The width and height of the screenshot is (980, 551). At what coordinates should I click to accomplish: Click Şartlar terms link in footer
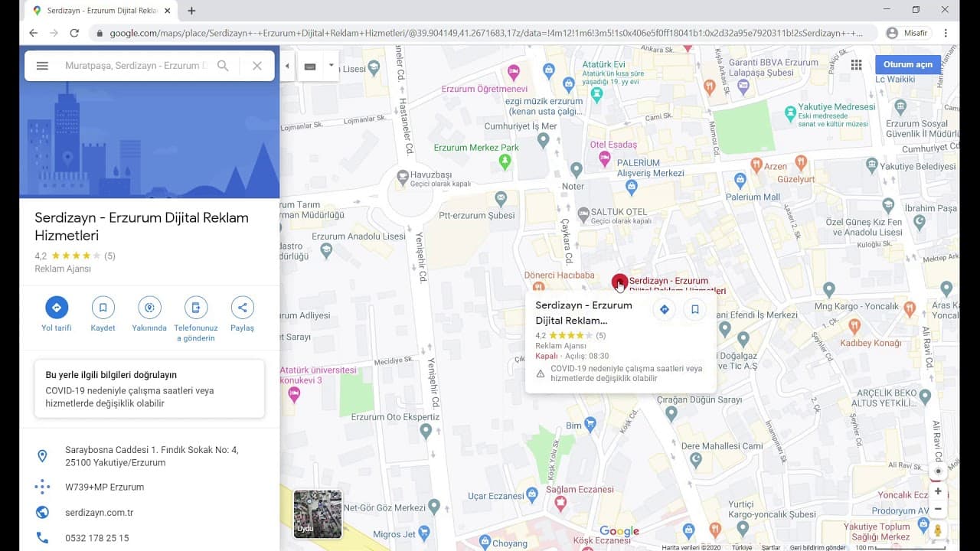click(770, 547)
